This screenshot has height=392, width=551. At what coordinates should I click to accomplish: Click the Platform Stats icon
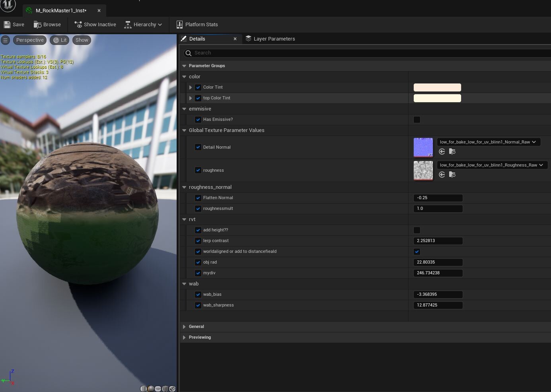click(x=179, y=25)
